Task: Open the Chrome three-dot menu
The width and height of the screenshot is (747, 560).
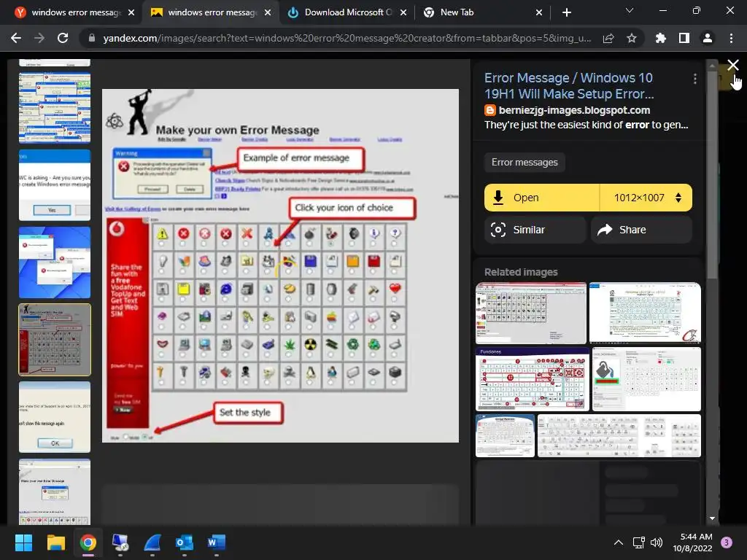Action: pyautogui.click(x=731, y=38)
